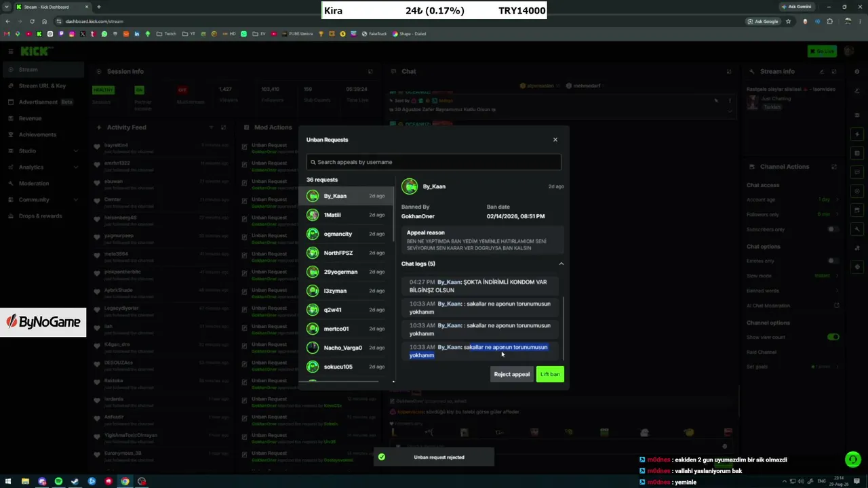Open l3zyman's unban request

tap(347, 291)
